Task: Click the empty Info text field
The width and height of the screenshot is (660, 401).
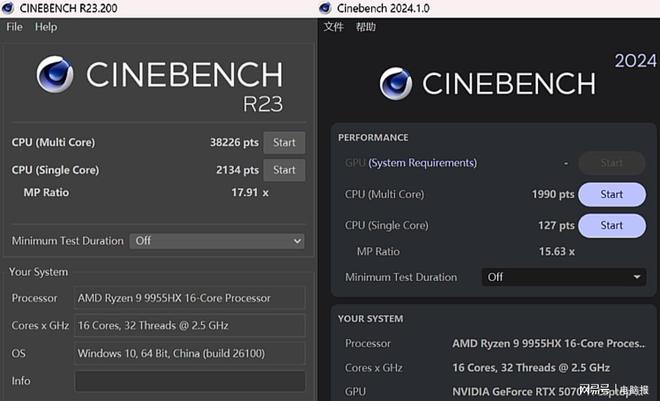Action: [x=190, y=381]
